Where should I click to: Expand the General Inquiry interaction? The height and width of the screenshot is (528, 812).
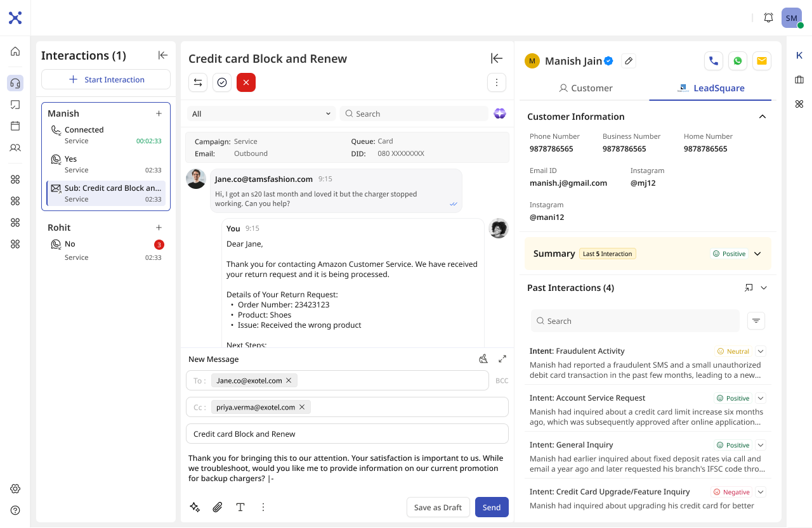tap(761, 445)
